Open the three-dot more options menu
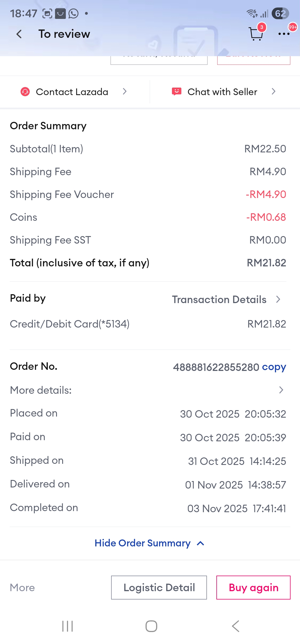This screenshot has height=644, width=300. [284, 34]
